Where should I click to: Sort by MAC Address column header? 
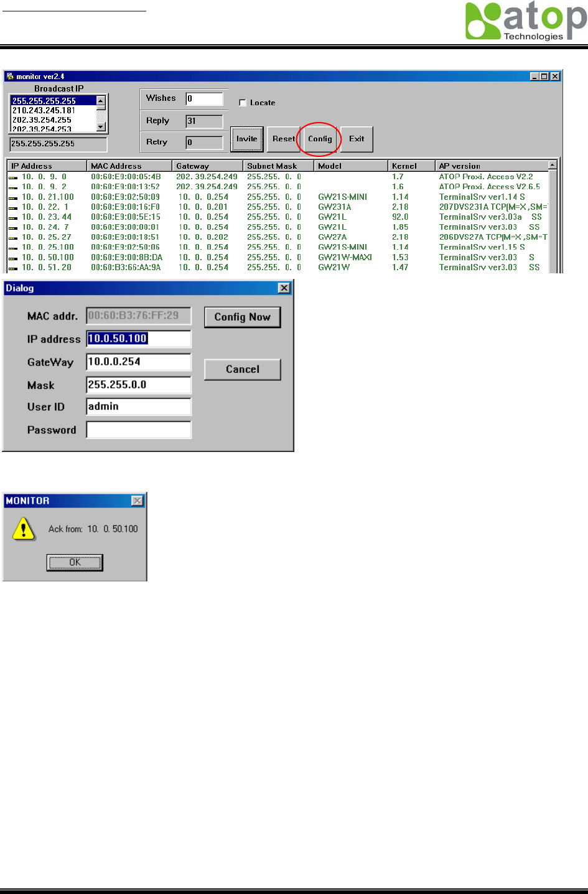[129, 166]
